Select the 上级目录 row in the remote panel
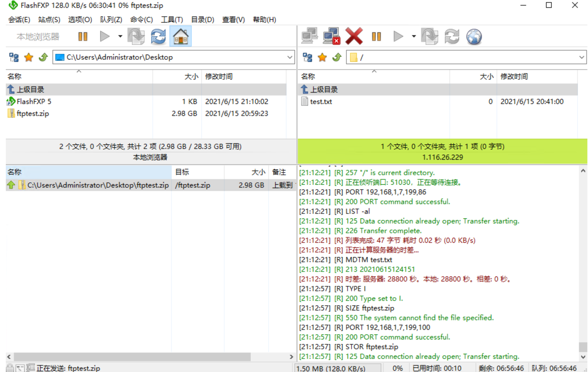Screen dimensions: 588x372 (438, 89)
